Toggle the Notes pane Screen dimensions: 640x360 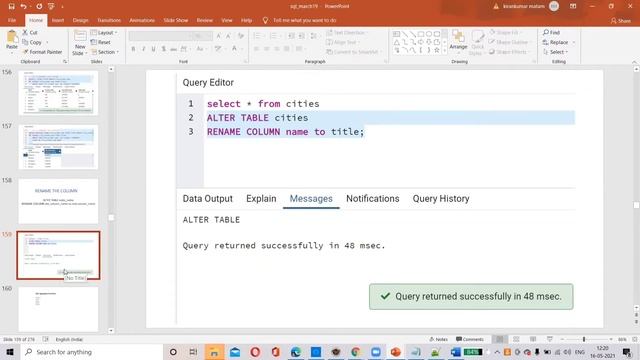point(439,339)
